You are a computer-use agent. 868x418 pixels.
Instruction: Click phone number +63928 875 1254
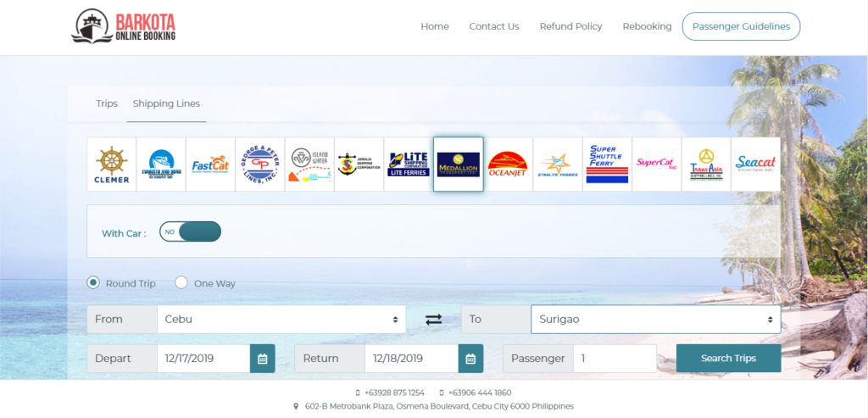394,393
